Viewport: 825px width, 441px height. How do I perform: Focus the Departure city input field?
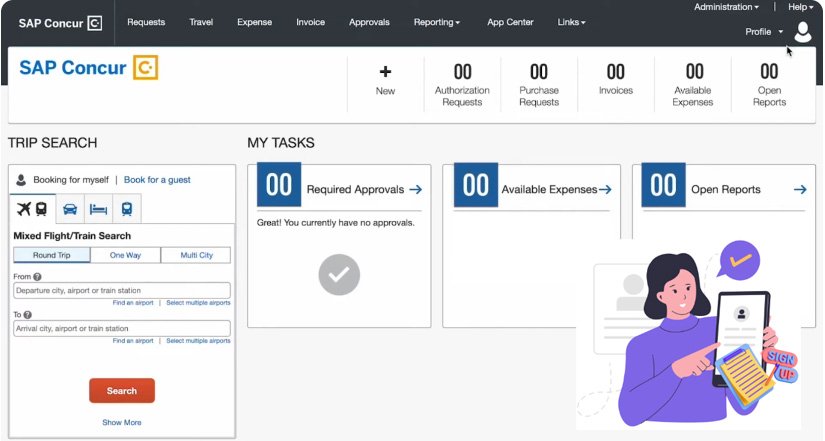point(122,290)
